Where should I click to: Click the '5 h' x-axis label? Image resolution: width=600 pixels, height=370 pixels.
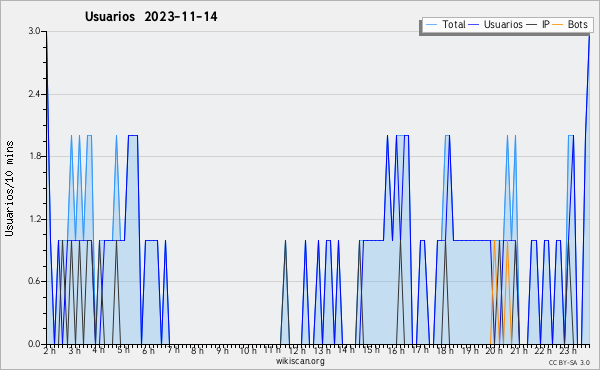click(123, 350)
